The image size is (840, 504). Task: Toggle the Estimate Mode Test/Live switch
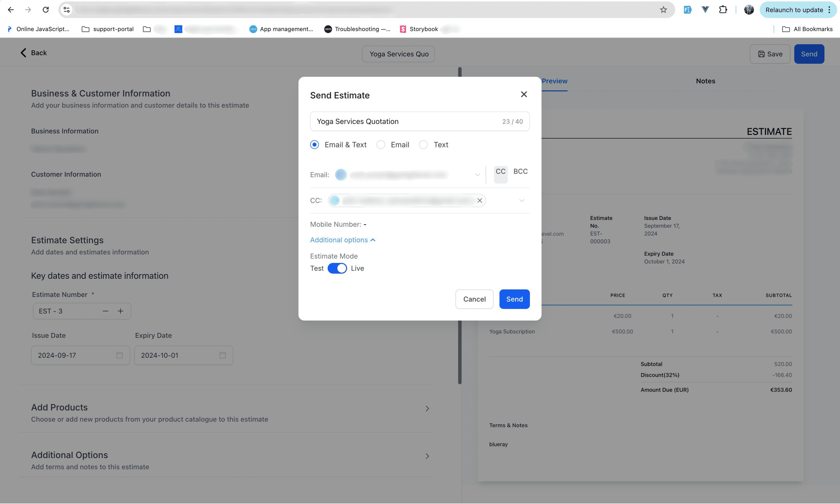[x=337, y=268]
